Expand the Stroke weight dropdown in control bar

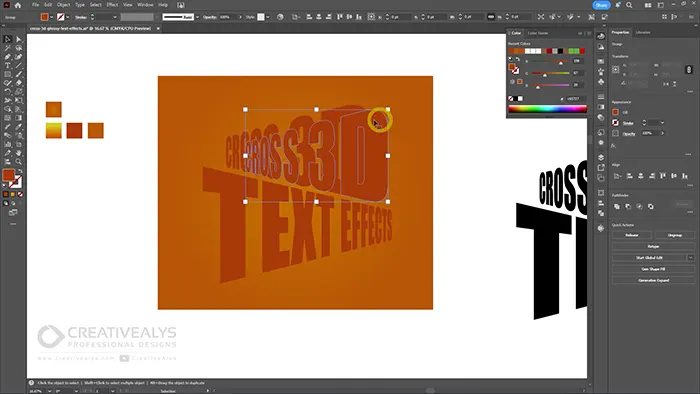[115, 17]
